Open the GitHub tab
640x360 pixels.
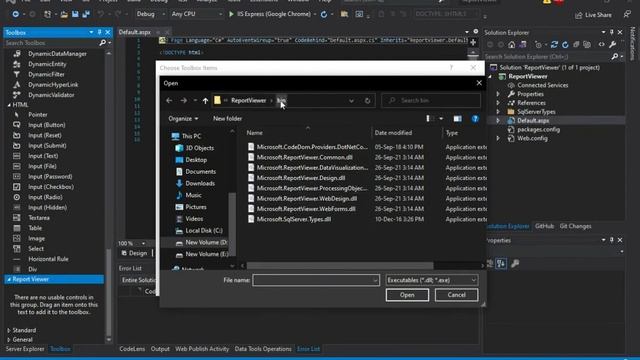(x=544, y=226)
